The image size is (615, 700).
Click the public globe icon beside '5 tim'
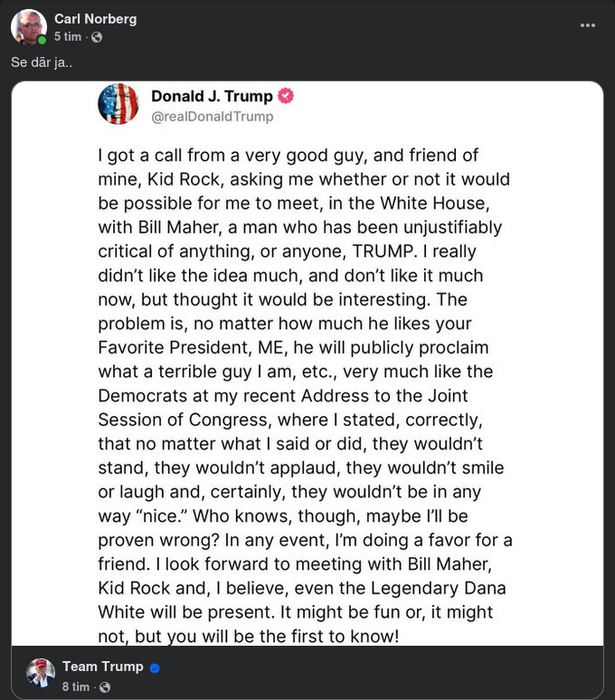[x=97, y=37]
